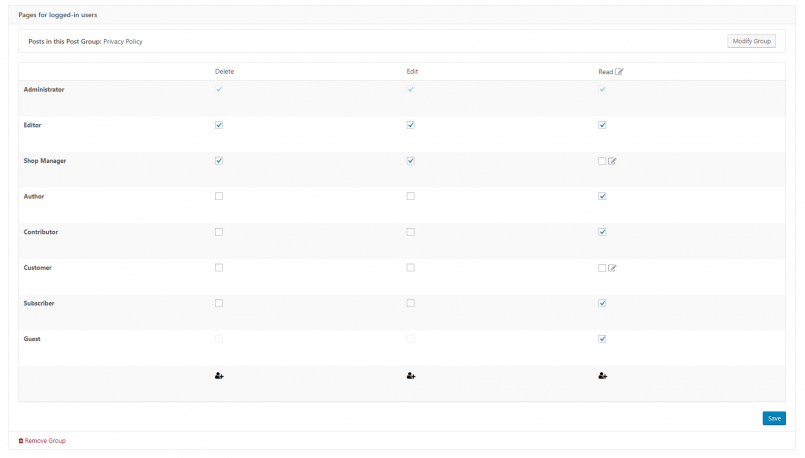Check Shop Manager's Read permission checkbox
Viewport: 805px width, 458px height.
click(602, 161)
